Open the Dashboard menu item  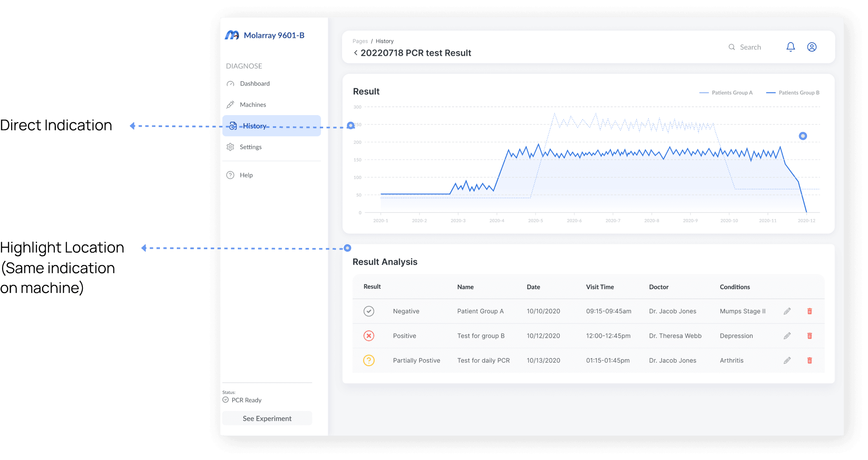click(x=254, y=83)
